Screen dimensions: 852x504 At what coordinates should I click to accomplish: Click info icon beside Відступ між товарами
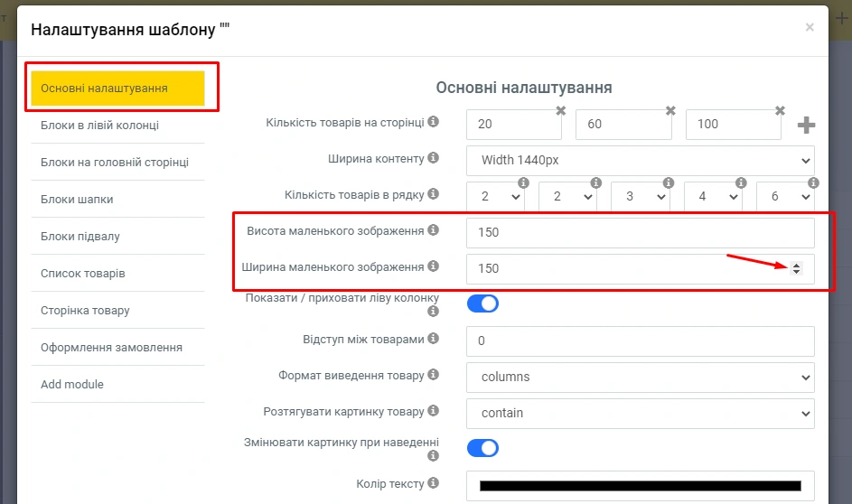[x=433, y=339]
